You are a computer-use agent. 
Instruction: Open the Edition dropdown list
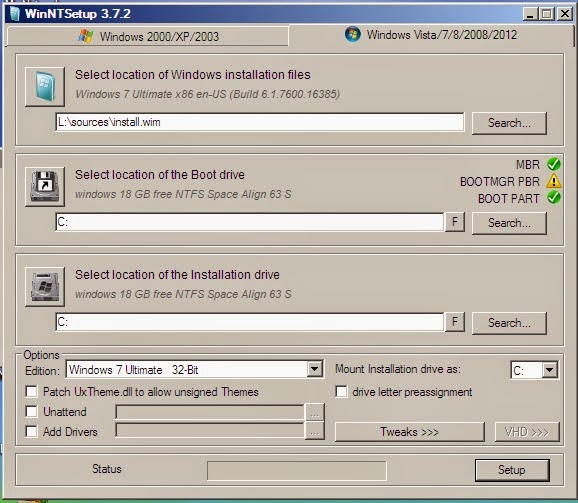[315, 369]
